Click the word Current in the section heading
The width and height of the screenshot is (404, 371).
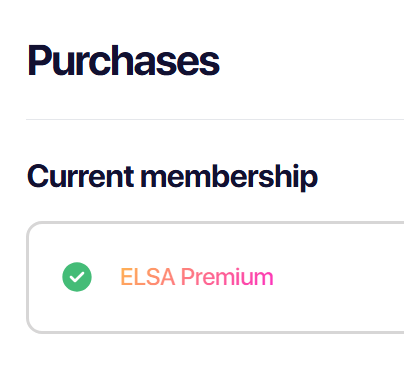80,176
